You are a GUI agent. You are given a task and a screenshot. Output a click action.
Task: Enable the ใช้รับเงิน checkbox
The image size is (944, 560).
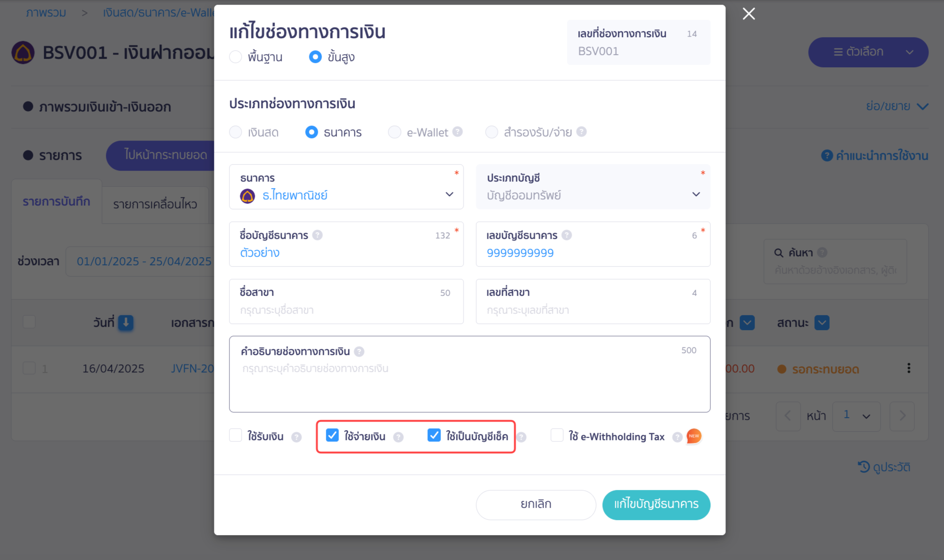click(x=236, y=435)
